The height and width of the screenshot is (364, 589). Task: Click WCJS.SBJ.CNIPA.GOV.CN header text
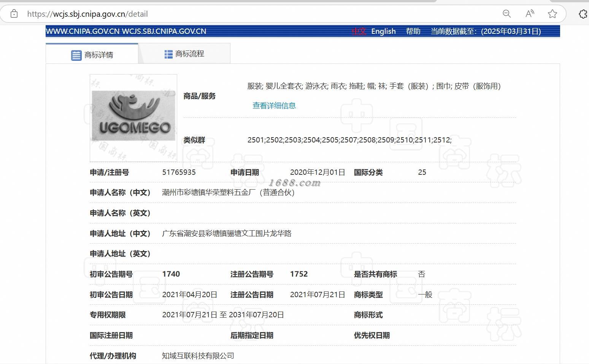[164, 31]
